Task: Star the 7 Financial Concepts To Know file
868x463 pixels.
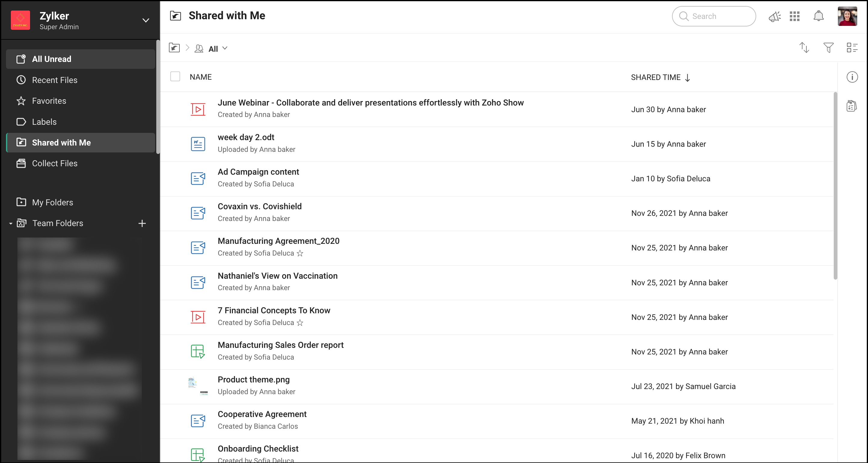Action: (300, 323)
